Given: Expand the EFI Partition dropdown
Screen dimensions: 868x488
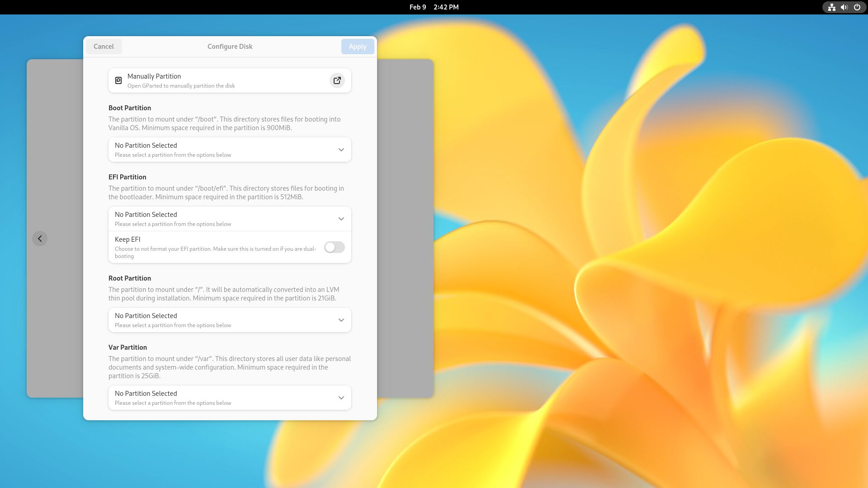Looking at the screenshot, I should tap(230, 219).
